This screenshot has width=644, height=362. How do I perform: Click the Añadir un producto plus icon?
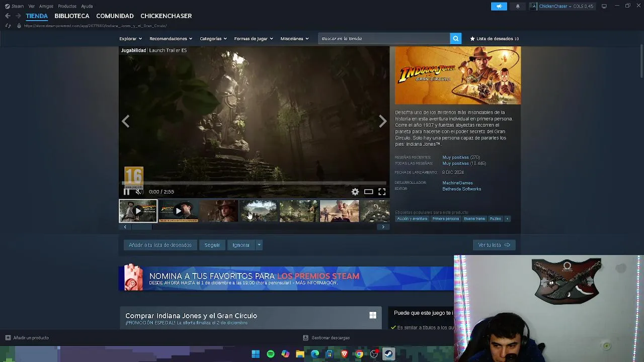[x=8, y=338]
